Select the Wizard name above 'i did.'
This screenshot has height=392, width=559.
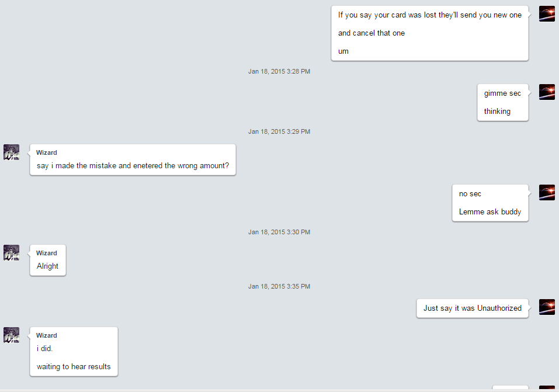pos(47,336)
